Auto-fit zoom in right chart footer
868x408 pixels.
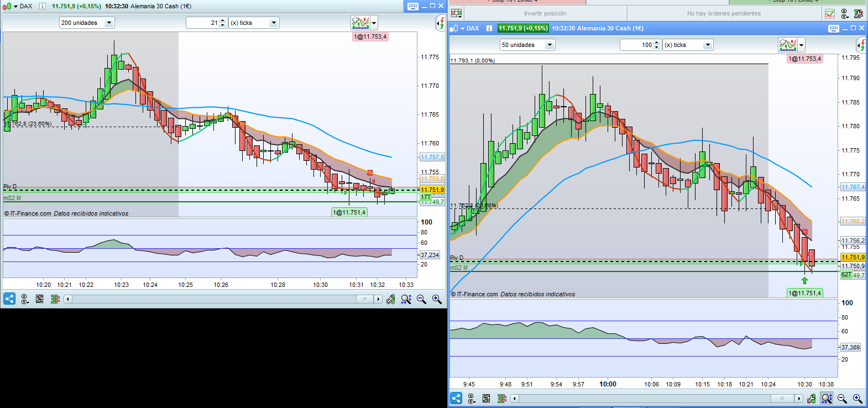pyautogui.click(x=827, y=398)
